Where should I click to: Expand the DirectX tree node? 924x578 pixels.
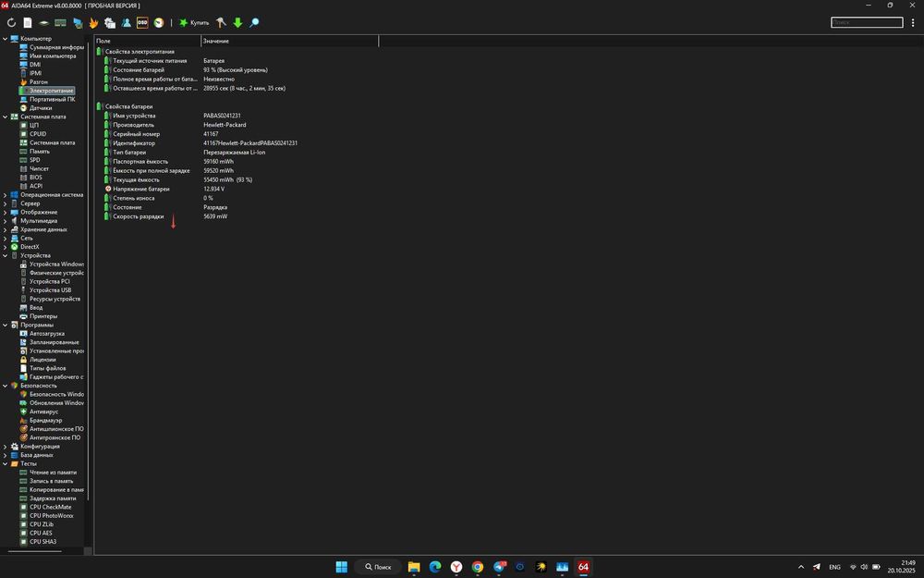pyautogui.click(x=6, y=247)
